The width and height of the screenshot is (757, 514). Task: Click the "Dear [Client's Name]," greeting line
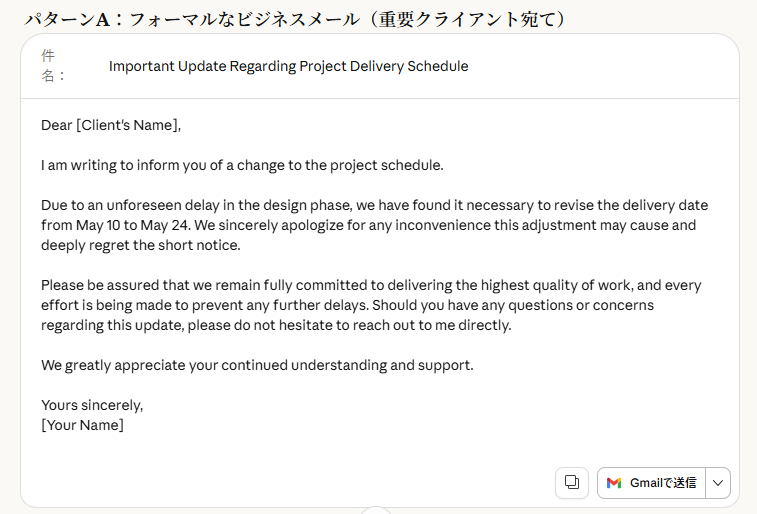[111, 125]
